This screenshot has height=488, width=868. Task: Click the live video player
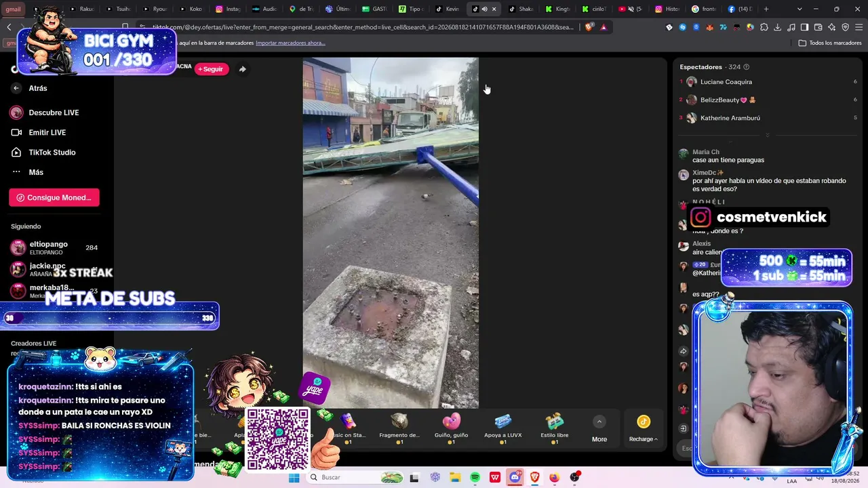click(x=391, y=232)
